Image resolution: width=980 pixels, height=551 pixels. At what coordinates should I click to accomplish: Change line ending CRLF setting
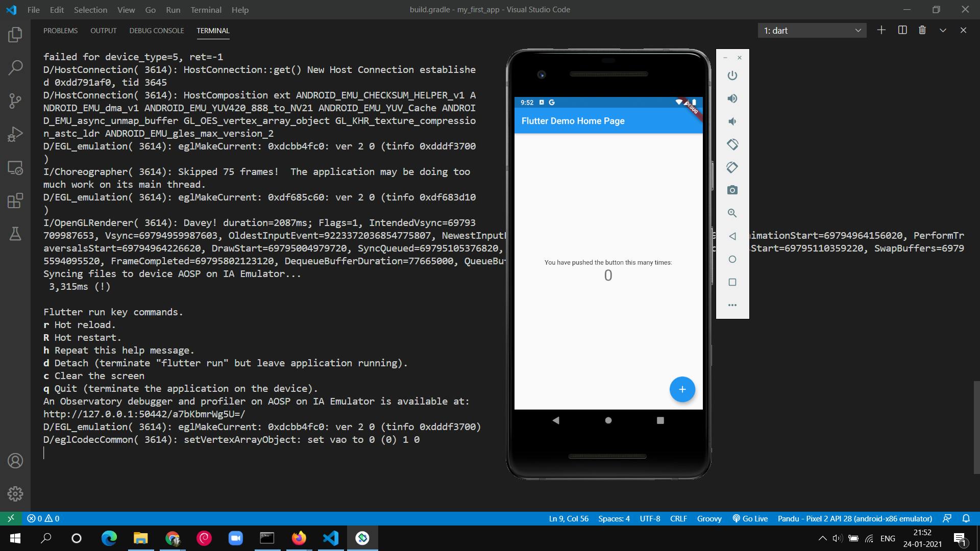(678, 518)
